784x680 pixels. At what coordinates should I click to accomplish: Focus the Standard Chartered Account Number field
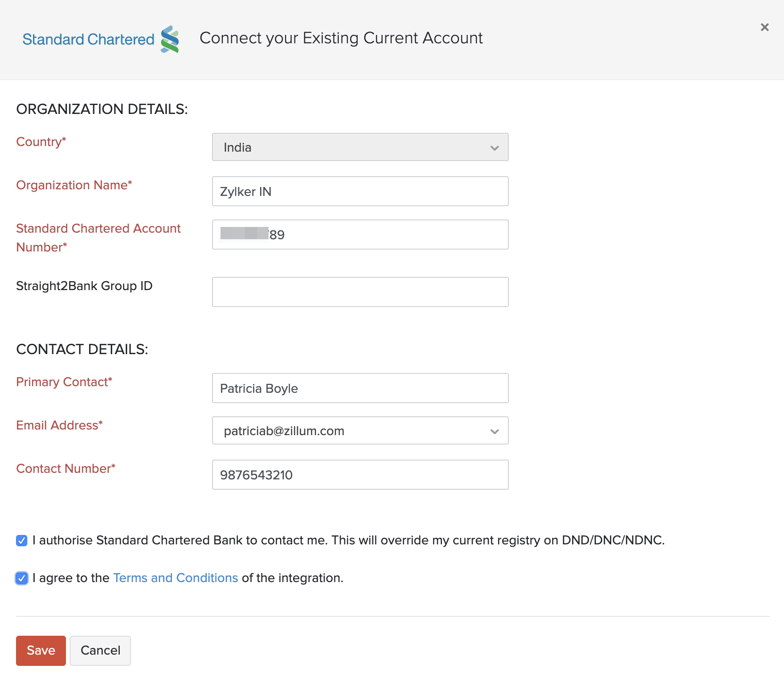pos(360,235)
